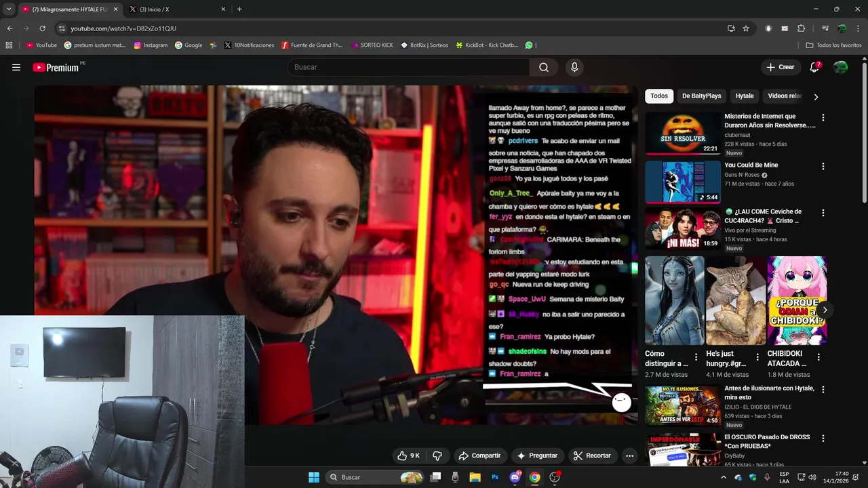Like the video with thumbs up
The image size is (868, 488).
coord(409,455)
